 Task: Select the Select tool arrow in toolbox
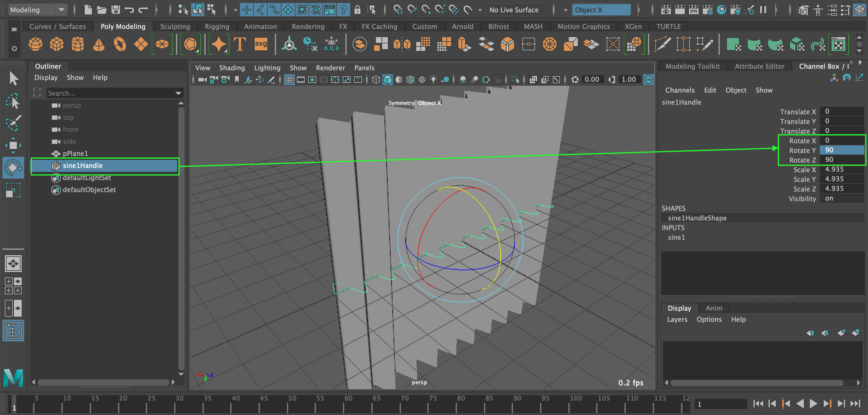pos(14,78)
